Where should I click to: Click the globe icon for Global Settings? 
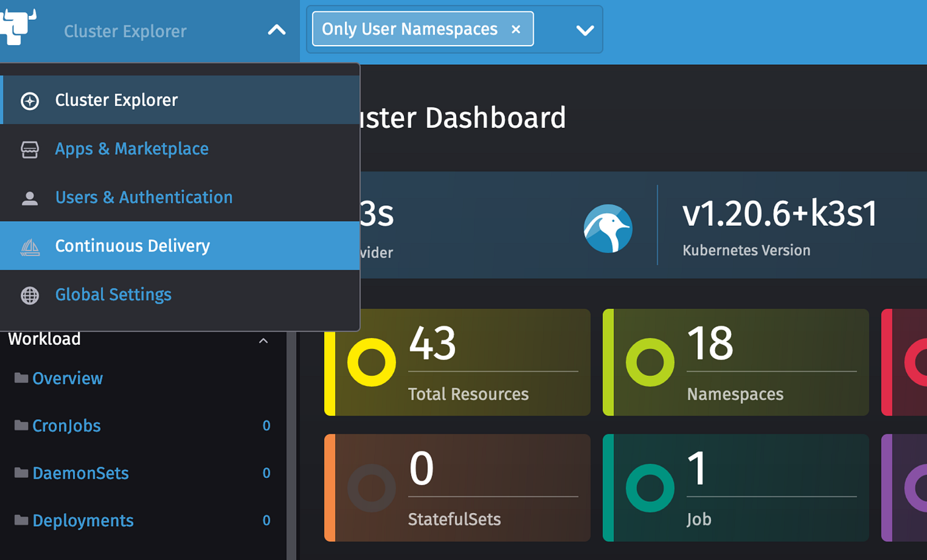click(30, 295)
